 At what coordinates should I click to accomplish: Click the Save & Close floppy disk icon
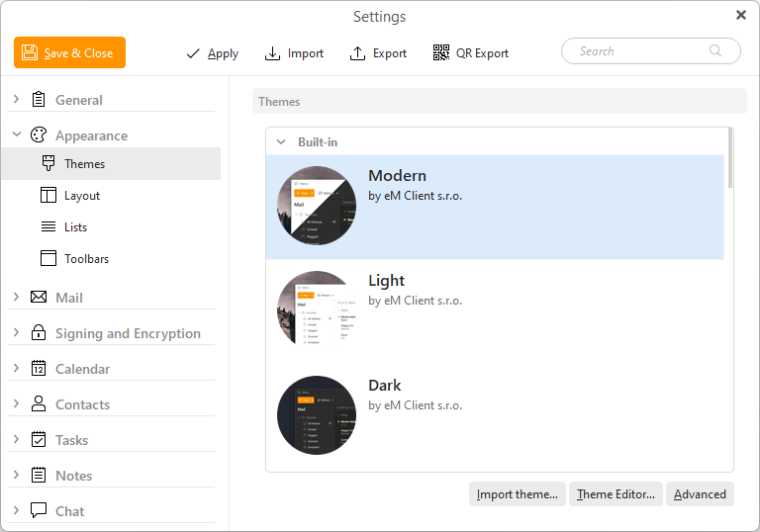tap(30, 52)
